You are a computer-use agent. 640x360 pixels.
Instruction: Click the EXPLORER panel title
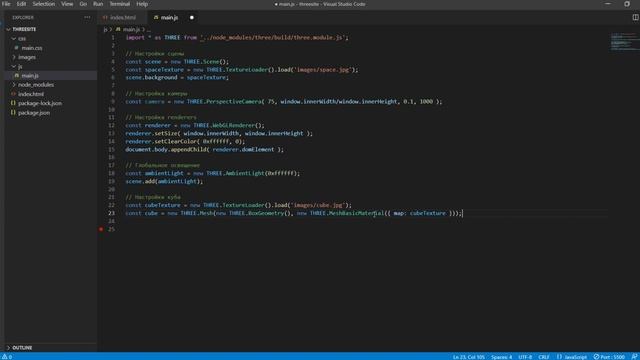[x=23, y=18]
